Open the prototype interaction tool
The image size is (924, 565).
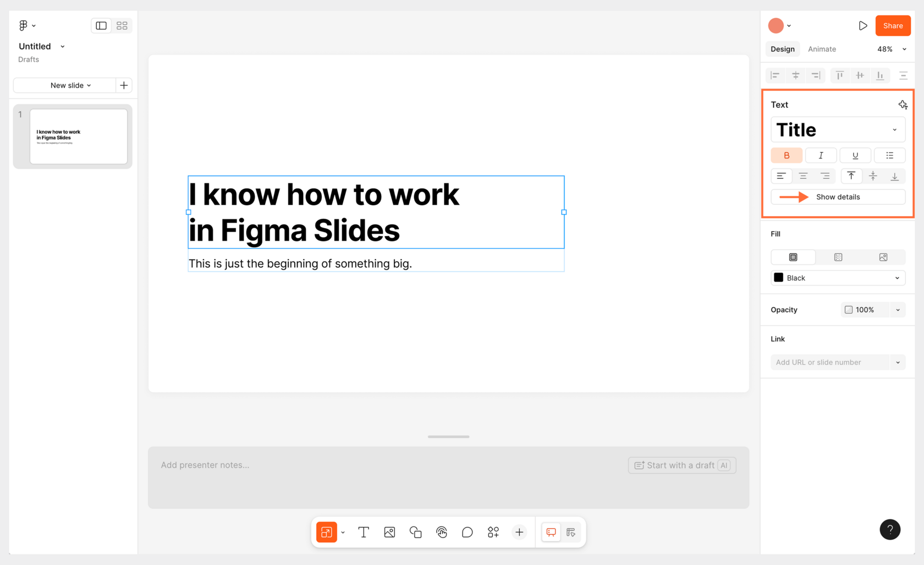[x=441, y=532]
